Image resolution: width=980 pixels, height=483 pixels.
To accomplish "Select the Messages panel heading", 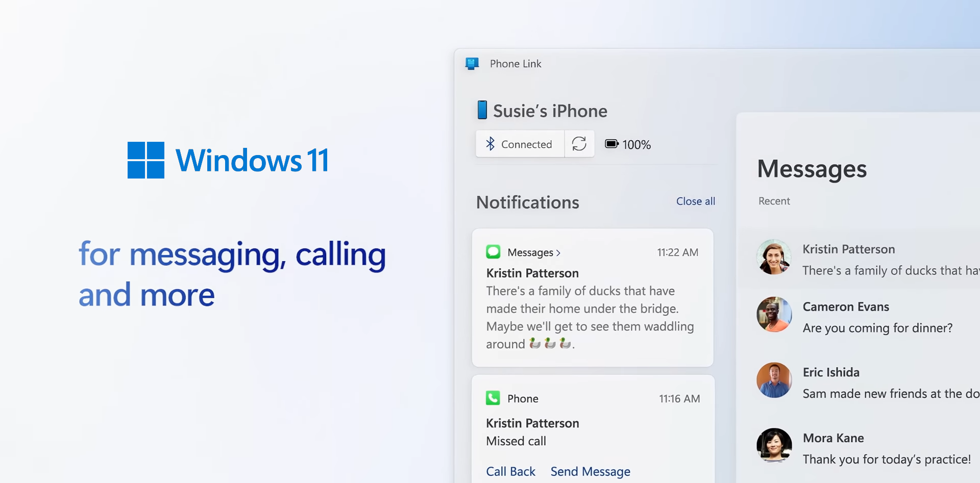I will point(812,169).
